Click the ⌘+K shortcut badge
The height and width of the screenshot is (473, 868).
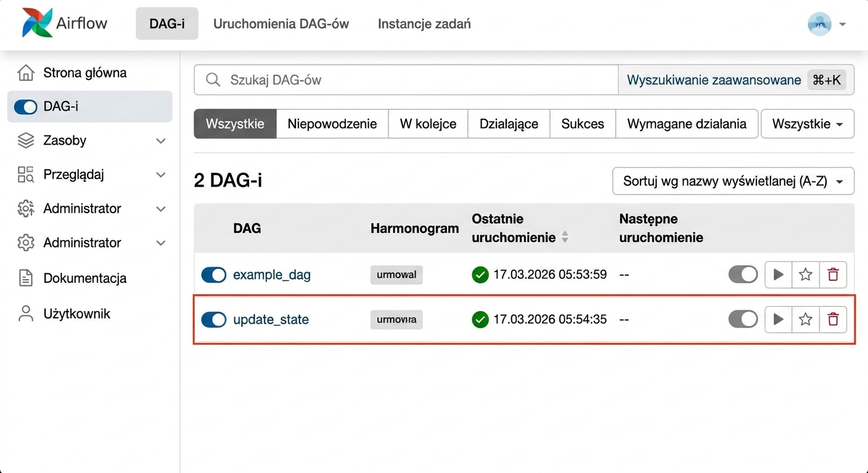[x=827, y=80]
